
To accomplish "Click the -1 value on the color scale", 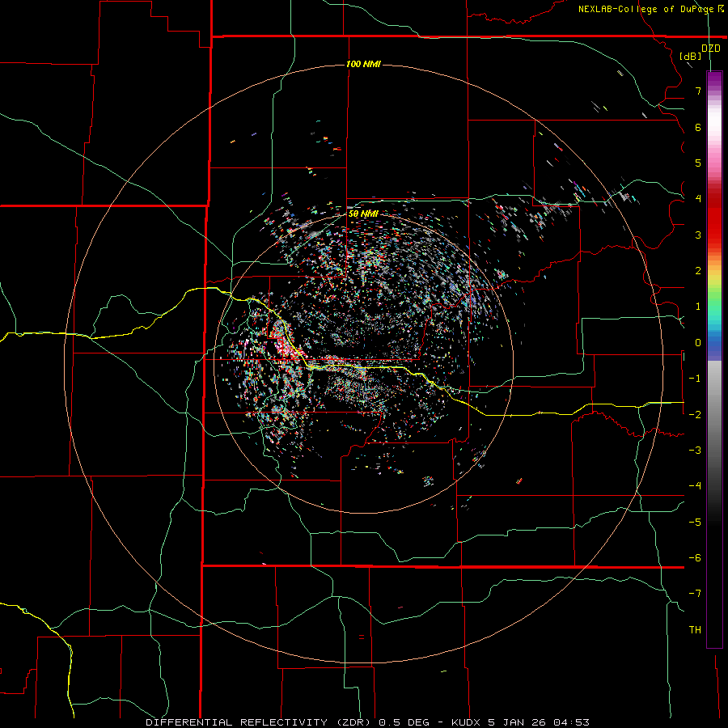I will pos(695,379).
